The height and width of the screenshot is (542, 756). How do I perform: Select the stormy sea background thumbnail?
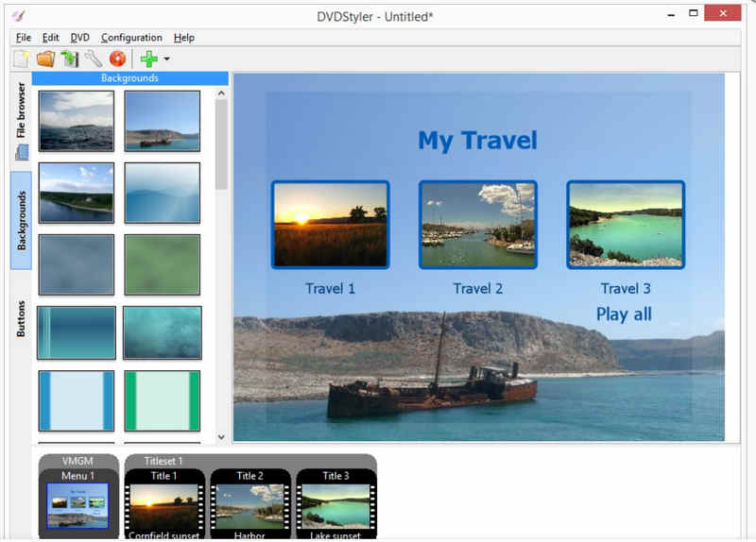[77, 121]
